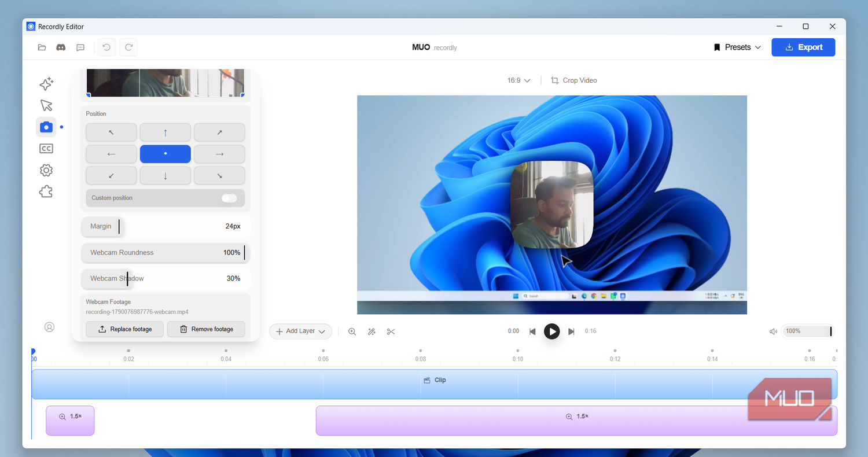Viewport: 868px width, 457px height.
Task: Set webcam position to top-left
Action: 111,132
